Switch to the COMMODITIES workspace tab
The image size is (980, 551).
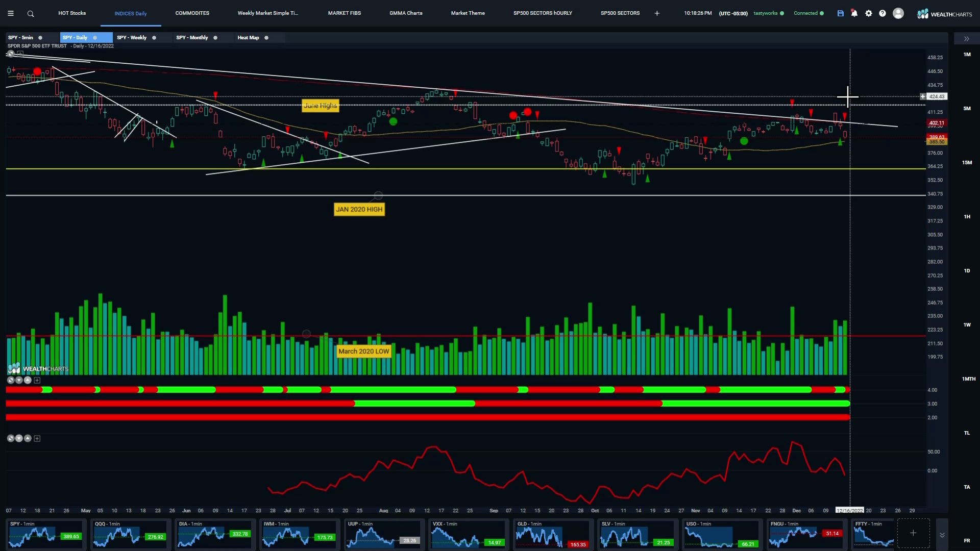pyautogui.click(x=192, y=13)
